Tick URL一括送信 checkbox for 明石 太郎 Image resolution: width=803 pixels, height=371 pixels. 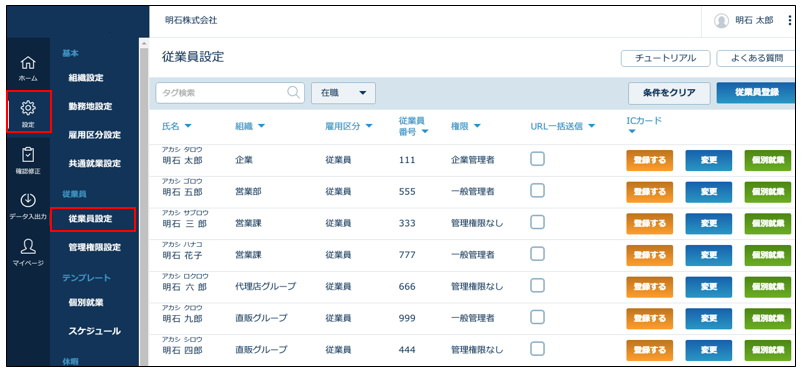(537, 159)
